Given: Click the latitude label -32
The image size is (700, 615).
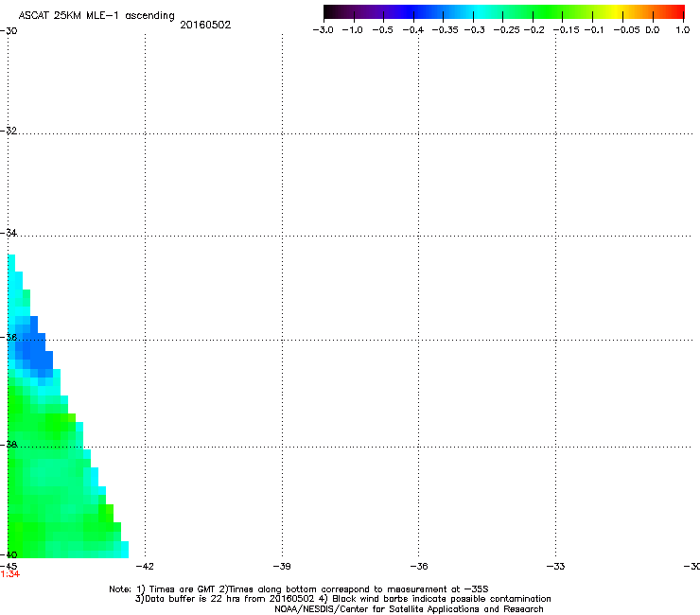Looking at the screenshot, I should point(9,131).
